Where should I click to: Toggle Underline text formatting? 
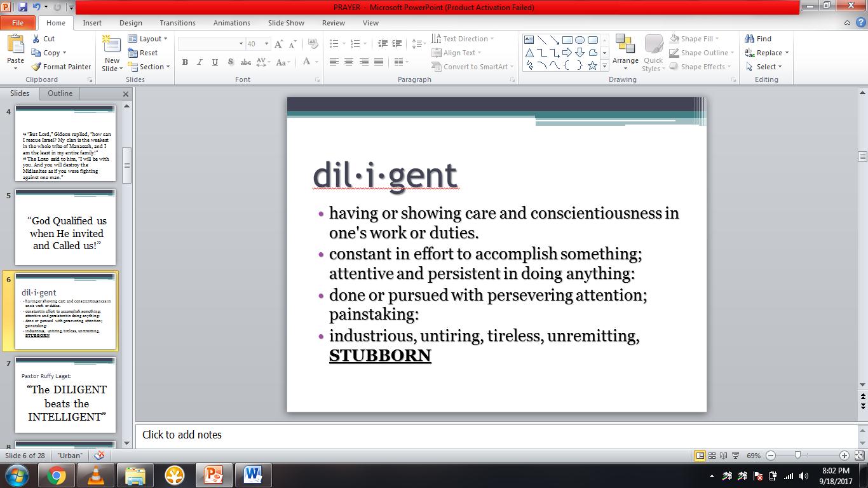[x=215, y=62]
